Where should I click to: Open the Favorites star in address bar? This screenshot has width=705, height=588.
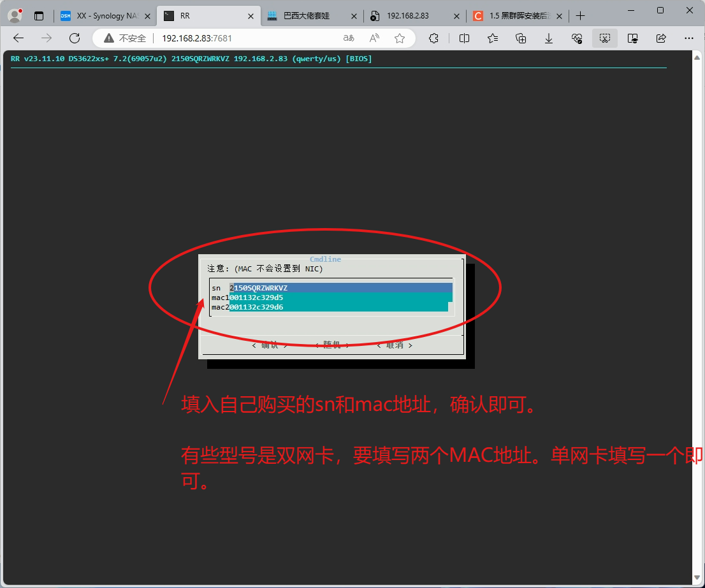coord(400,38)
